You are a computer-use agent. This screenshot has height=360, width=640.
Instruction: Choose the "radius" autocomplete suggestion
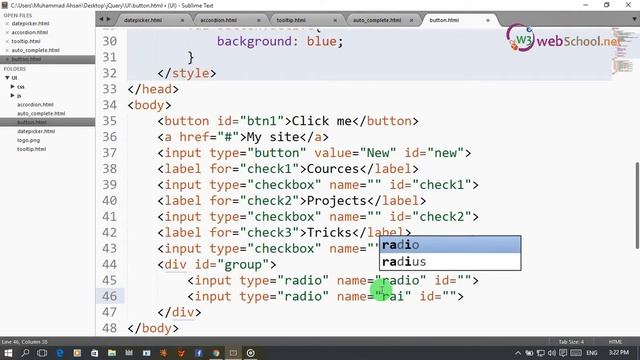[450, 262]
